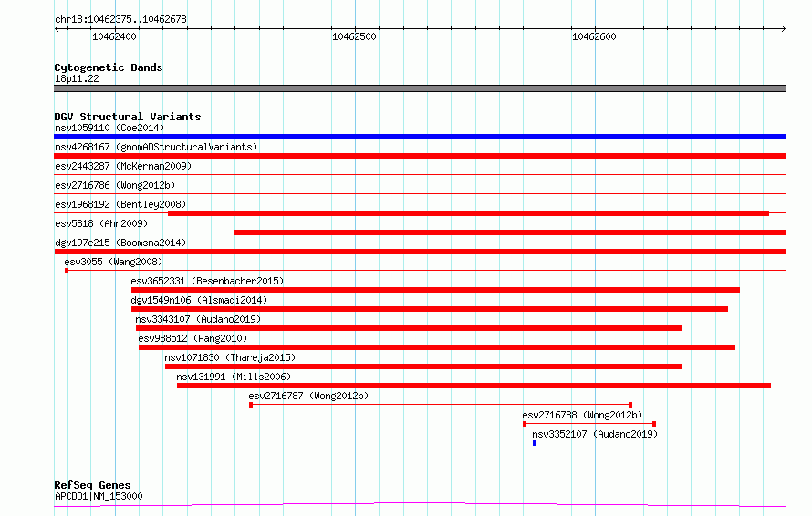
Task: Select the red bar under dgv1549n106
Action: tap(430, 309)
